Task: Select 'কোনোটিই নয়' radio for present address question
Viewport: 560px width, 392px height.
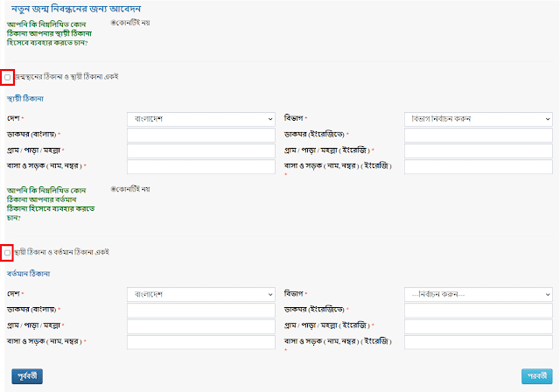Action: tap(114, 189)
